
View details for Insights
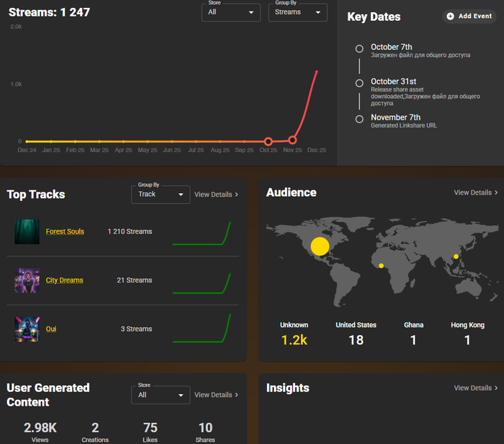coord(475,388)
